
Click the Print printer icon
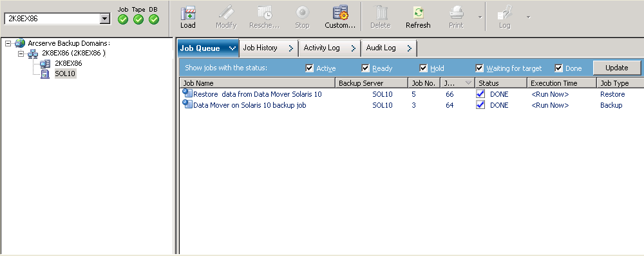pyautogui.click(x=457, y=12)
